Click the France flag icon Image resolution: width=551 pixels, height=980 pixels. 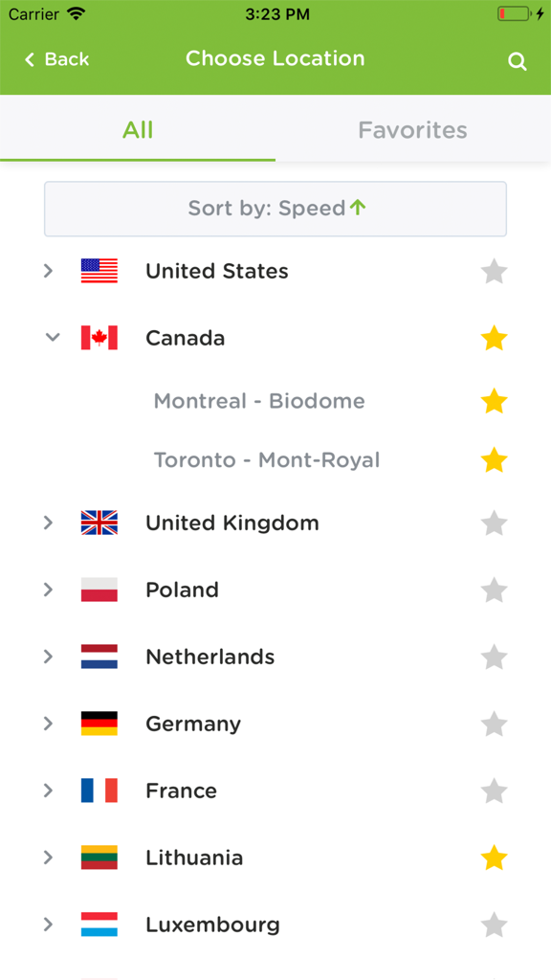(99, 791)
